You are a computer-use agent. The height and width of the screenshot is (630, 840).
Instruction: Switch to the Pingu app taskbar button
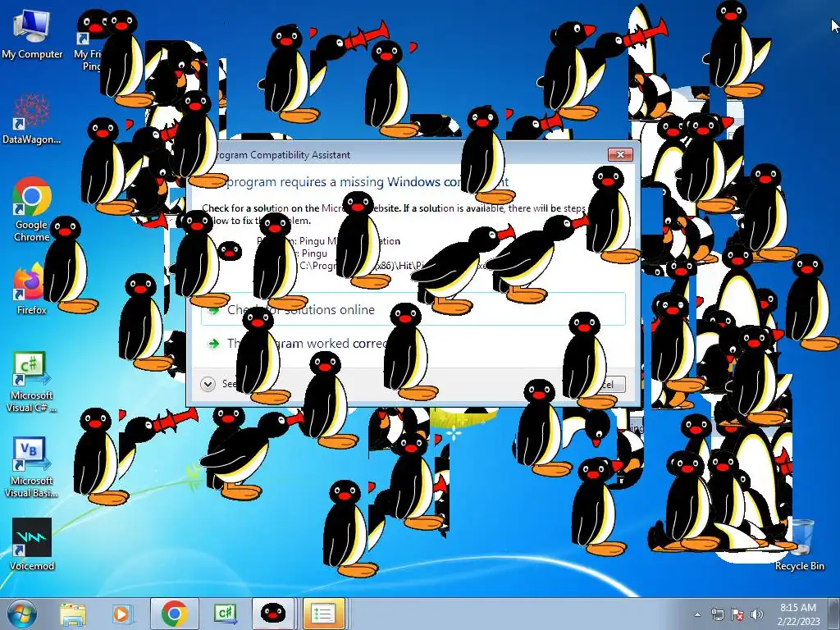273,614
